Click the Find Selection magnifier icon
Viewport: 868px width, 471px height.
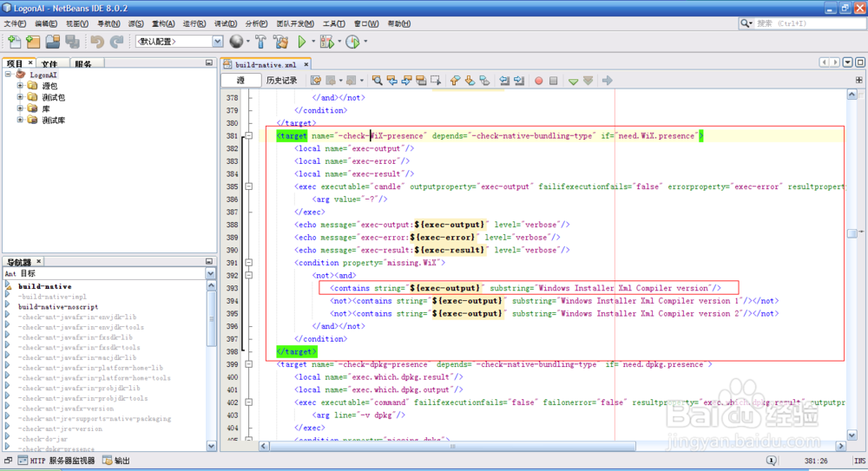(x=377, y=81)
